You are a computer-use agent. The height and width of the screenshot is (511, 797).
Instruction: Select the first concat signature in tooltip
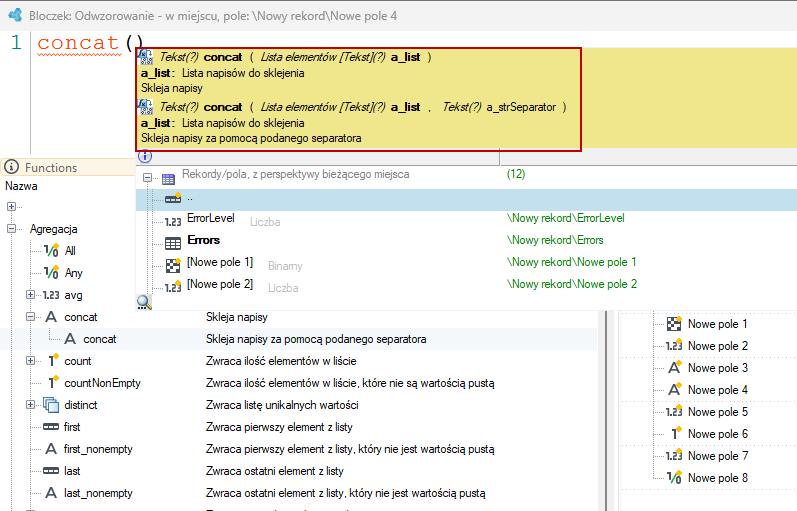(x=295, y=57)
